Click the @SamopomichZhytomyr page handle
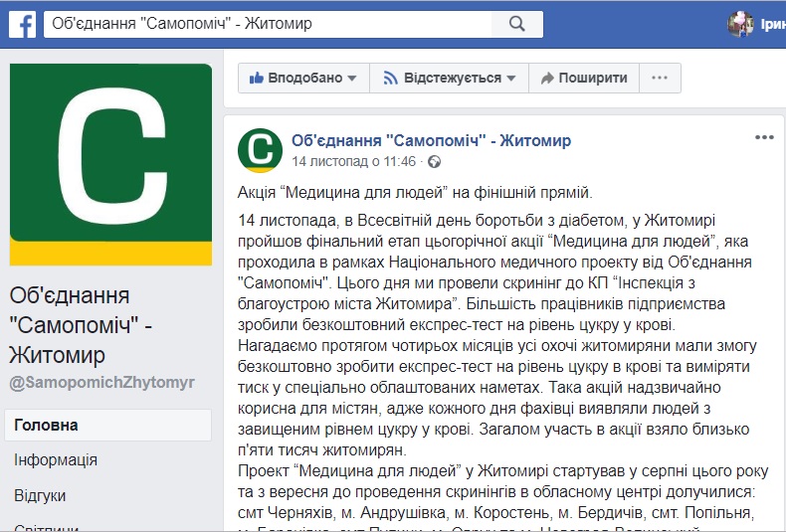786x532 pixels. [101, 383]
